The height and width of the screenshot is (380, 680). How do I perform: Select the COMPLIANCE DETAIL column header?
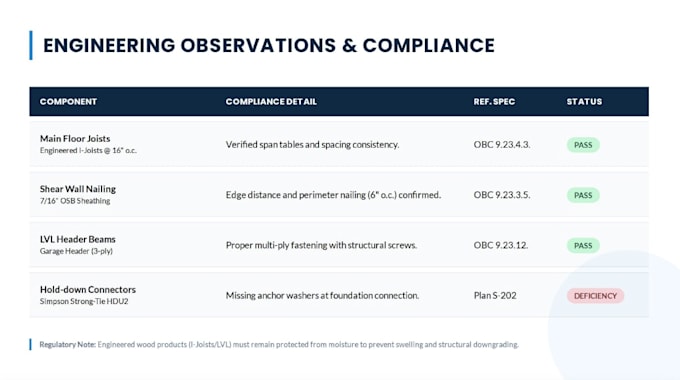(x=271, y=102)
